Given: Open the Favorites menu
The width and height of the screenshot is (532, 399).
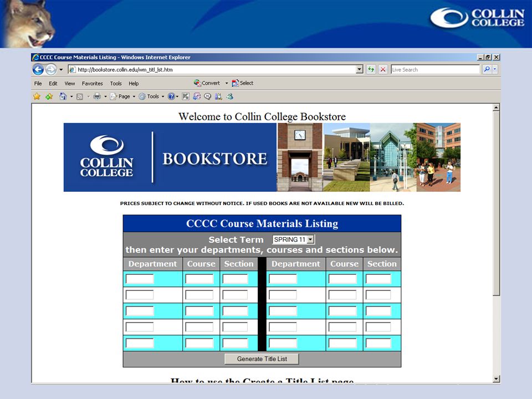Looking at the screenshot, I should 93,84.
